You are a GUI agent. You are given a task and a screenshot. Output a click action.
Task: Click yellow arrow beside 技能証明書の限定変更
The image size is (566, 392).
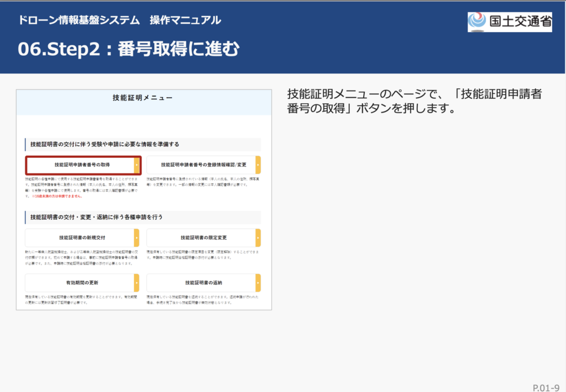pos(258,238)
